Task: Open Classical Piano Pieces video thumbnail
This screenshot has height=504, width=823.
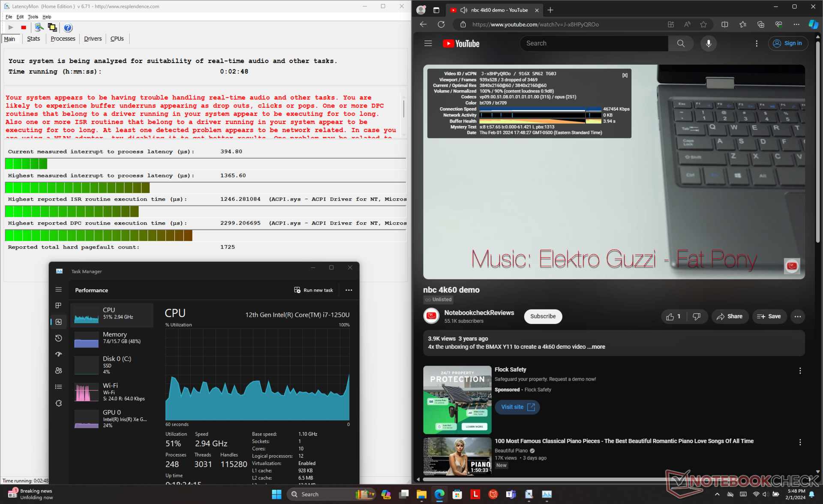Action: 457,456
